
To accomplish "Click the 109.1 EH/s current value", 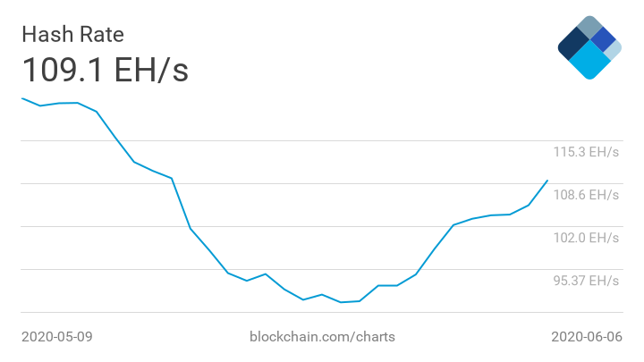I will tap(105, 69).
